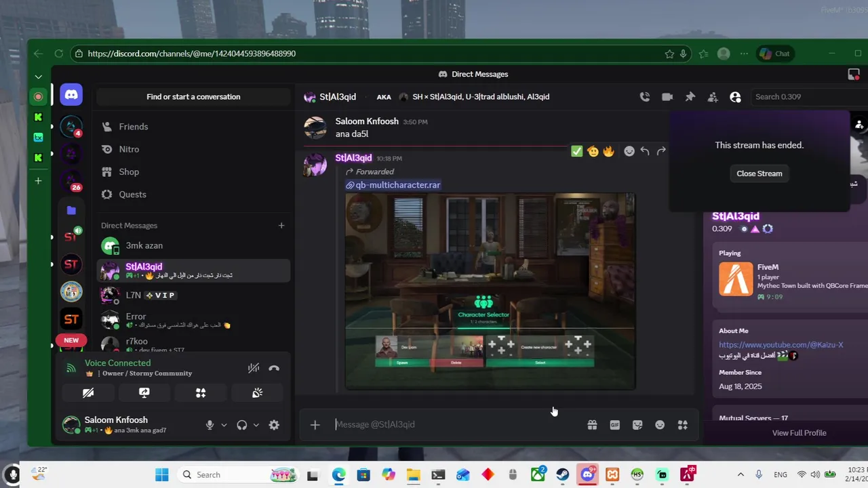
Task: Open the L7N VIP conversation
Action: pos(193,296)
